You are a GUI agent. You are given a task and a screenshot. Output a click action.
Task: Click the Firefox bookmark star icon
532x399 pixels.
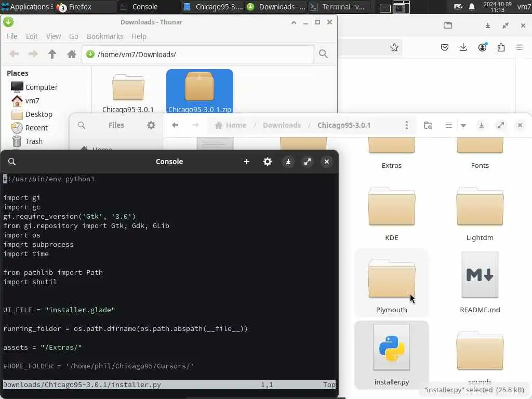394,47
